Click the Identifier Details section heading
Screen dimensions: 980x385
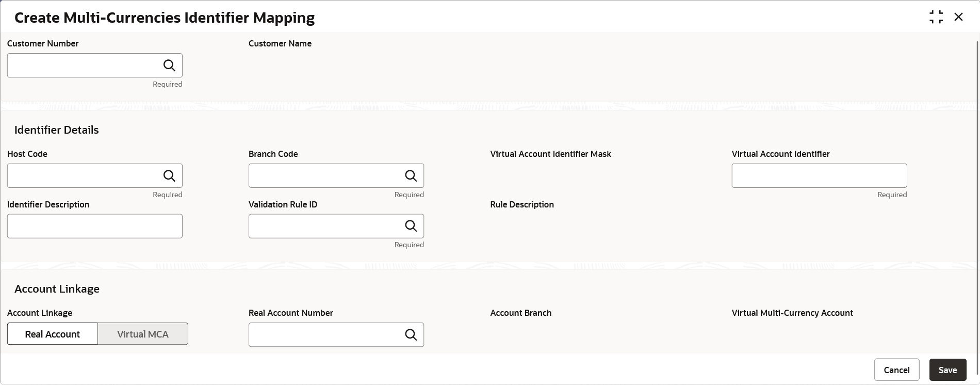(x=57, y=130)
